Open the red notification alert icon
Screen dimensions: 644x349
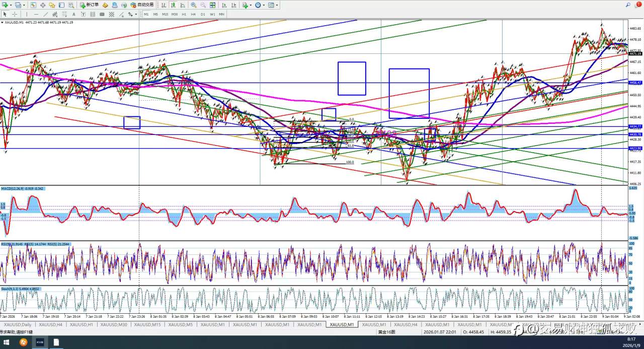[x=638, y=5]
